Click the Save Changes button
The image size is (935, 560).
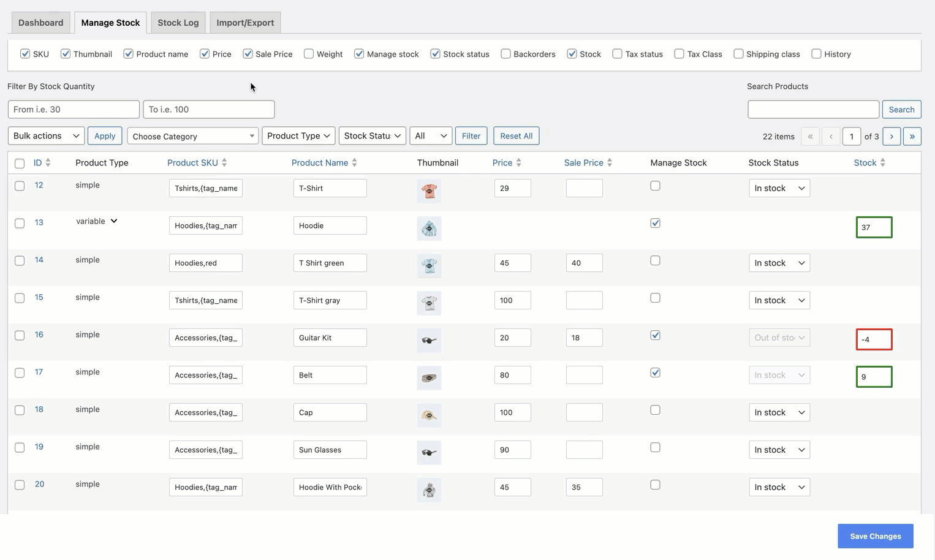(x=875, y=535)
